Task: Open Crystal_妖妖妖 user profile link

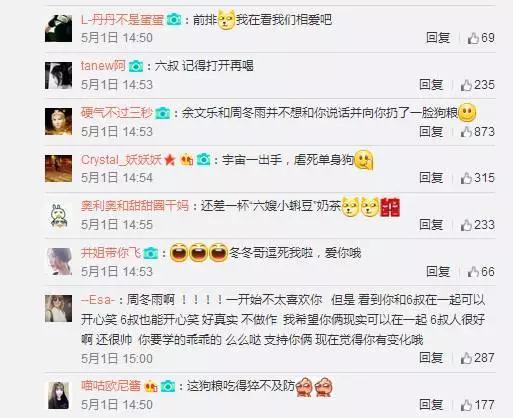Action: point(121,160)
